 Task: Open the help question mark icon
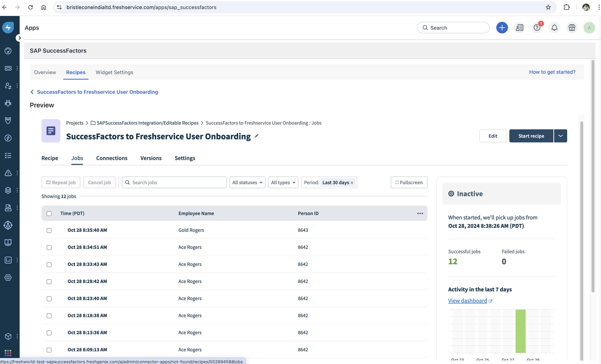(537, 28)
